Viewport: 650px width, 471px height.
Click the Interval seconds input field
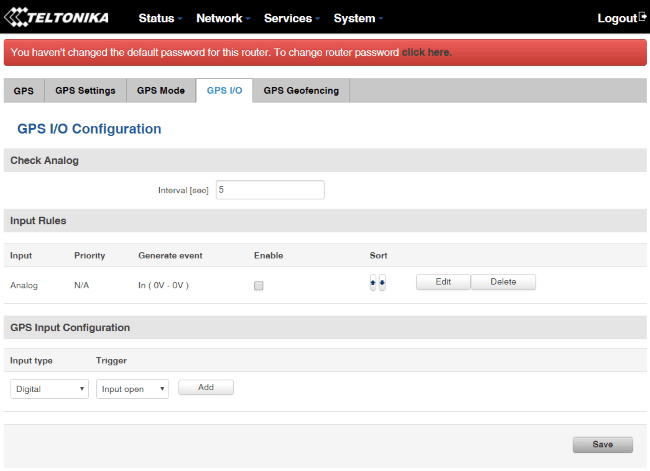[x=270, y=190]
